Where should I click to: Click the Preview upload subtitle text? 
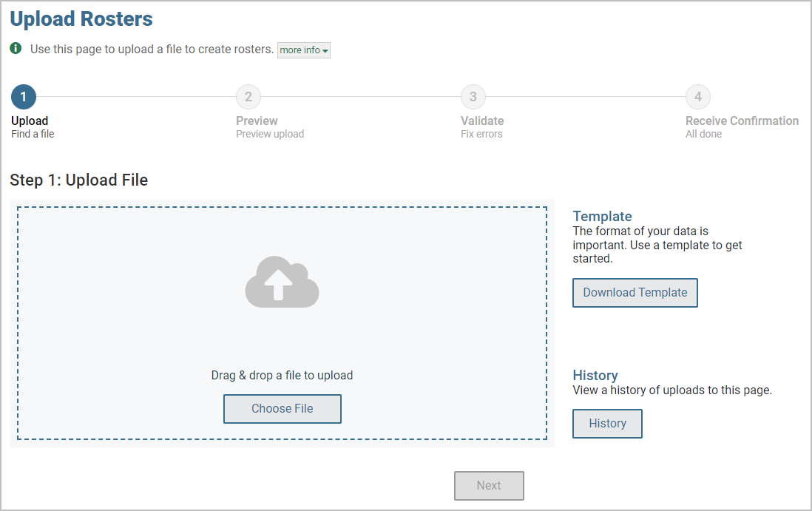(270, 135)
